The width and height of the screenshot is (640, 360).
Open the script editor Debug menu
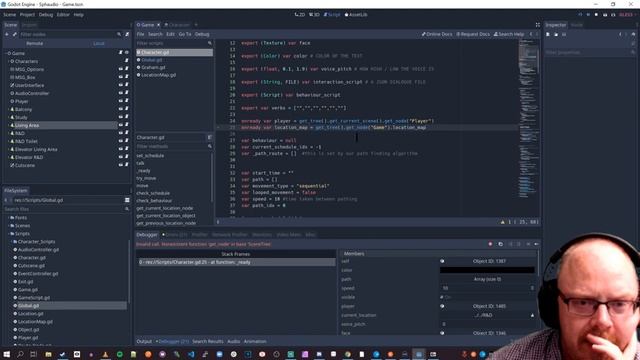point(202,34)
